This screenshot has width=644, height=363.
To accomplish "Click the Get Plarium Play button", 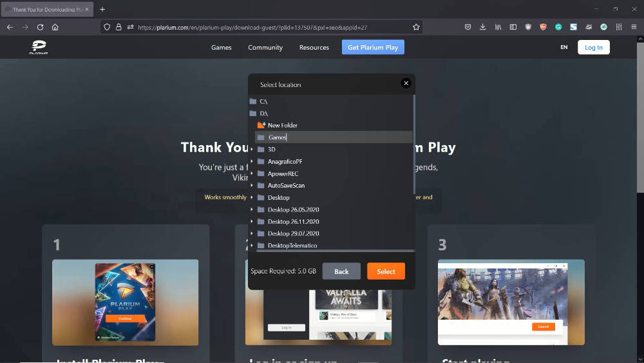I will coord(373,47).
